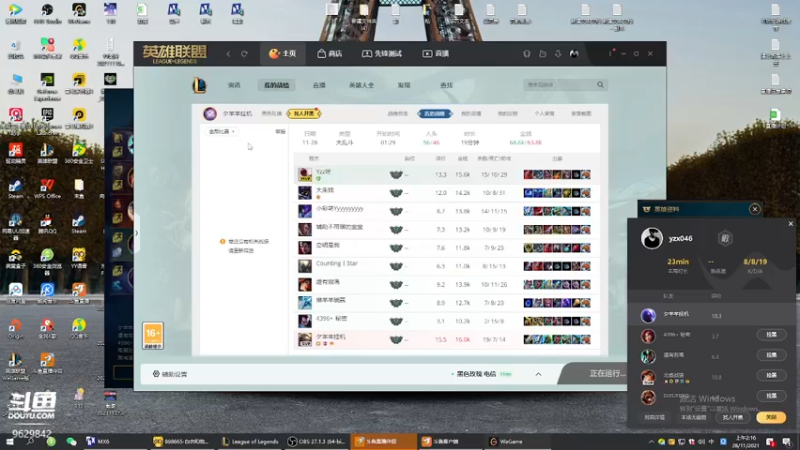Viewport: 800px width, 450px height.
Task: Click the search magnifier icon
Action: [x=601, y=85]
